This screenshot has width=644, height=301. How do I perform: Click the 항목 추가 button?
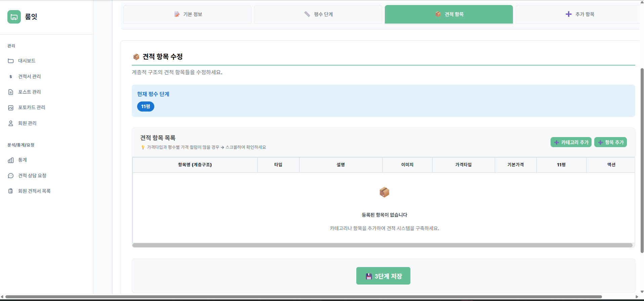(610, 142)
